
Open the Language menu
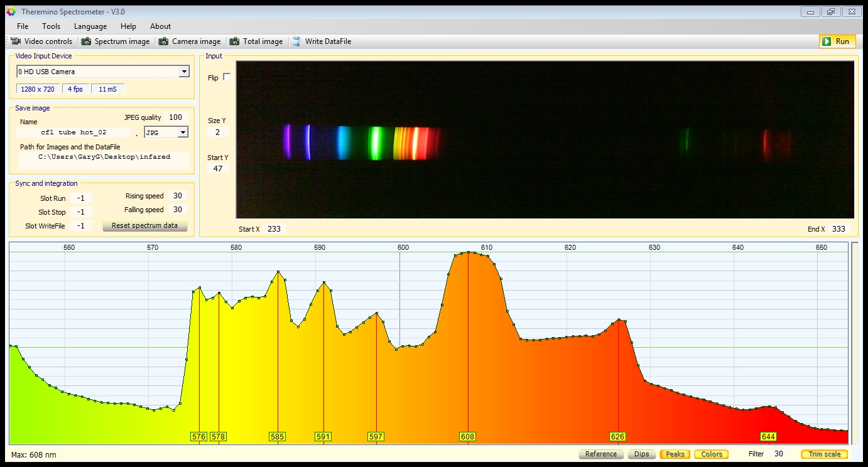90,26
